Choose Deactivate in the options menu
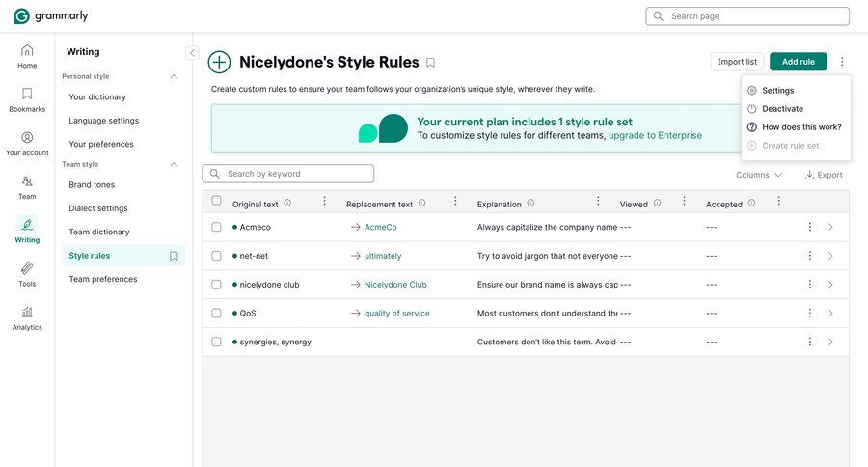The height and width of the screenshot is (467, 868). 782,109
